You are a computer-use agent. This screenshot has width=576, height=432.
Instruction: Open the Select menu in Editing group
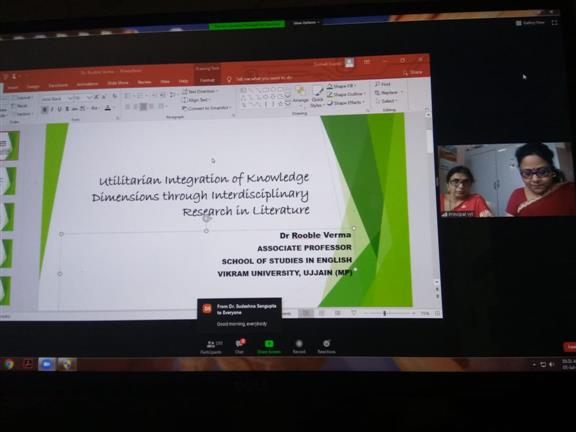[386, 101]
